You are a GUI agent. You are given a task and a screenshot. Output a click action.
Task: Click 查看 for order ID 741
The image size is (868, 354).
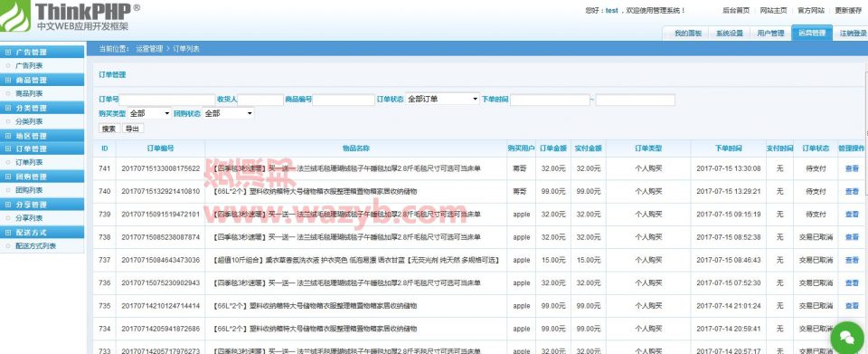[852, 168]
